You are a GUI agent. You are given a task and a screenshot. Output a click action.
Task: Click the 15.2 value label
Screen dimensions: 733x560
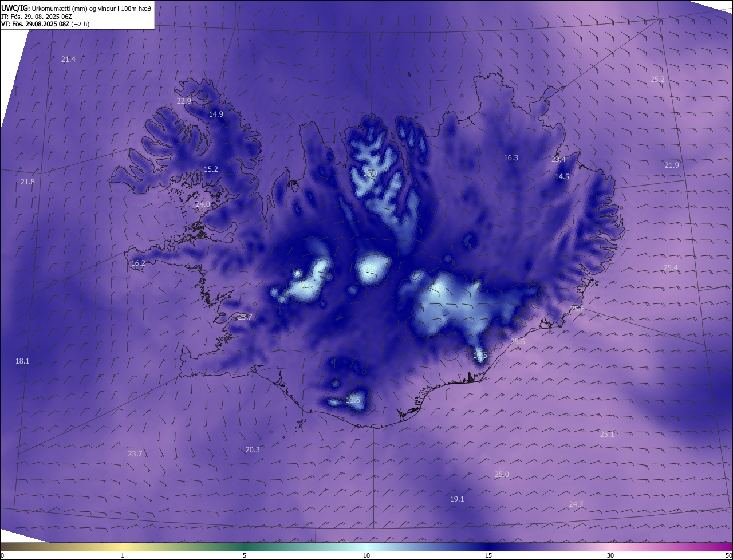[x=211, y=169]
